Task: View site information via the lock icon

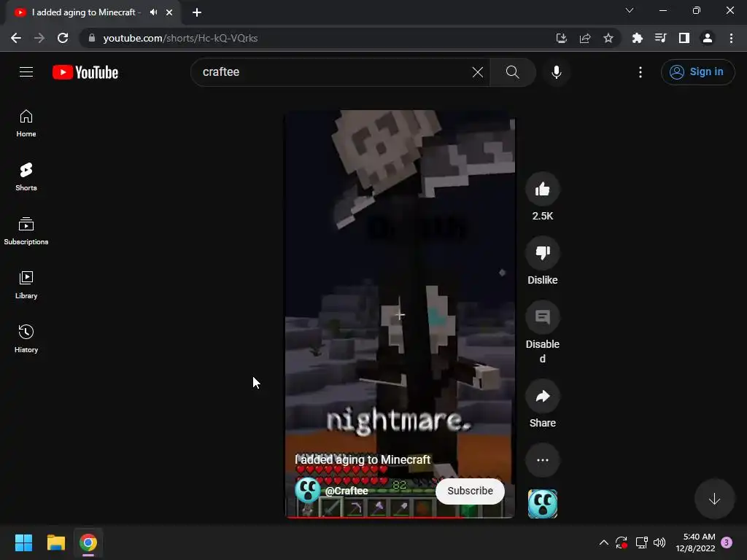Action: (x=92, y=38)
